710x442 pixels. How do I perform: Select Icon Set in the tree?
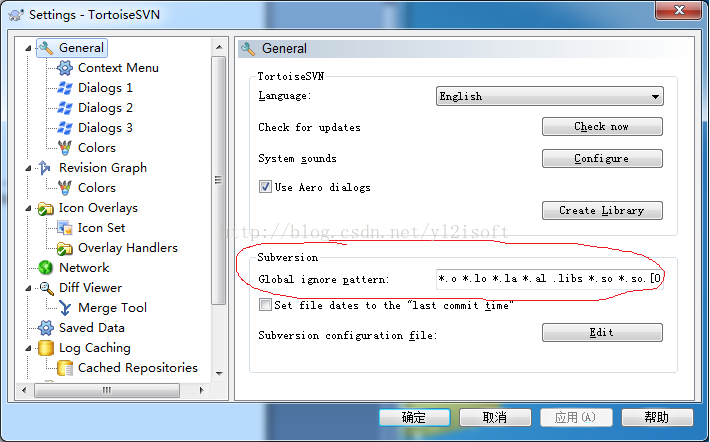click(x=101, y=228)
